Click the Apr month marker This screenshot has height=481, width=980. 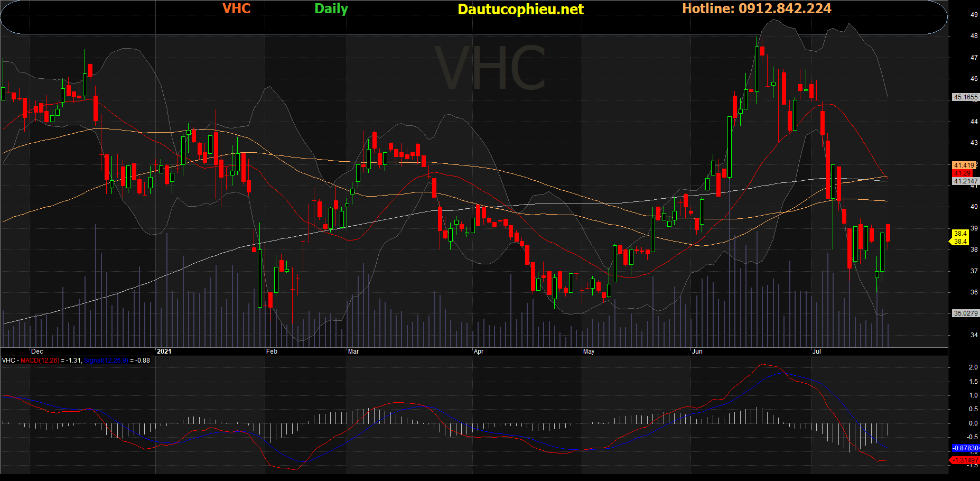pos(479,351)
